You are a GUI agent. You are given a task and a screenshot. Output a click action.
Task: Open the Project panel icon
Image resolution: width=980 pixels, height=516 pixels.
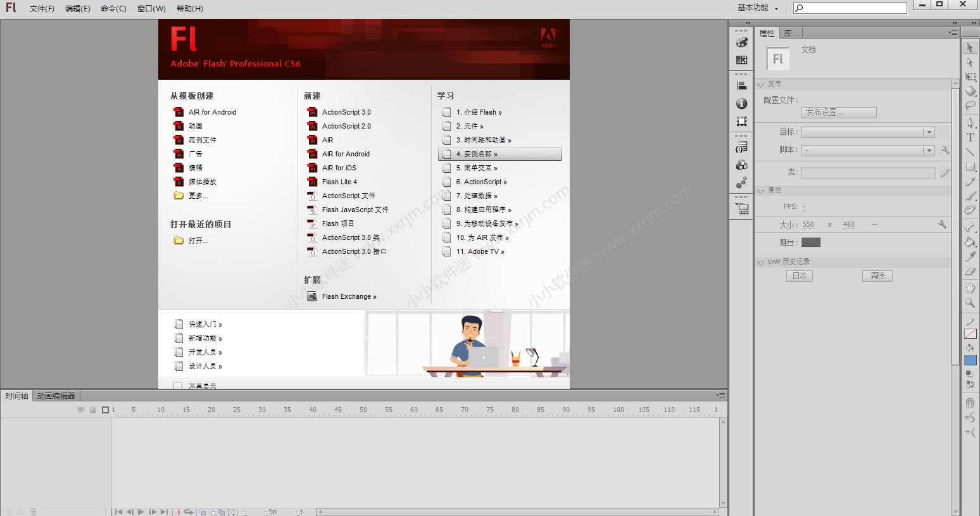[x=741, y=208]
